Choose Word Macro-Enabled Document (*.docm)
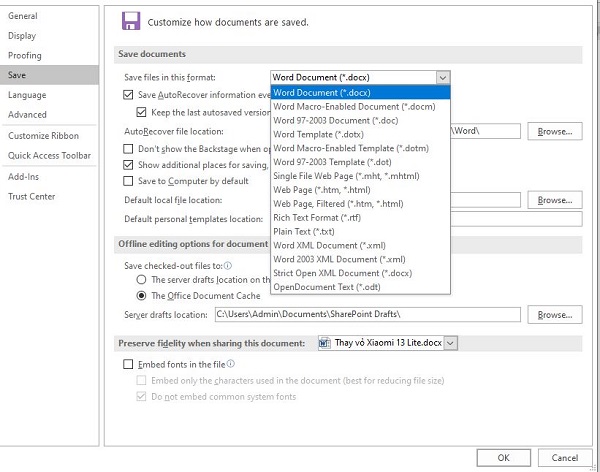The image size is (600, 472). [x=360, y=106]
